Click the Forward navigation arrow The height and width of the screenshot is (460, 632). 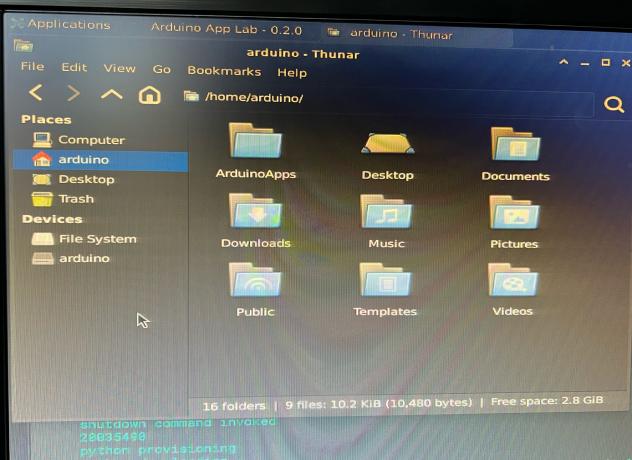pyautogui.click(x=73, y=94)
